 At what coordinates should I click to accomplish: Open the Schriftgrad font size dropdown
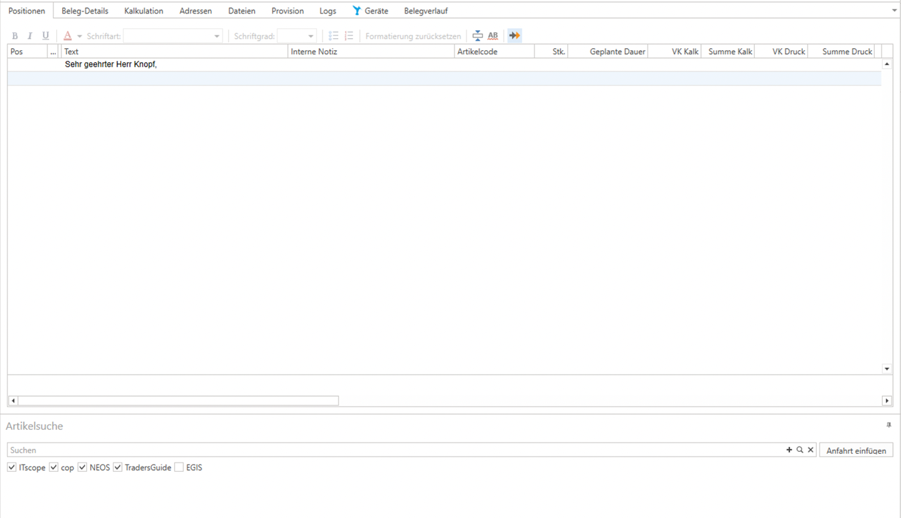pos(310,36)
